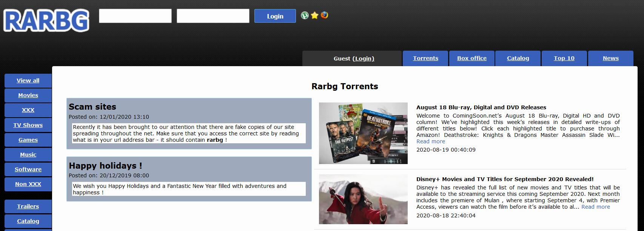Viewport: 644px width, 231px height.
Task: Open the Catalog tab in top navigation
Action: 518,58
